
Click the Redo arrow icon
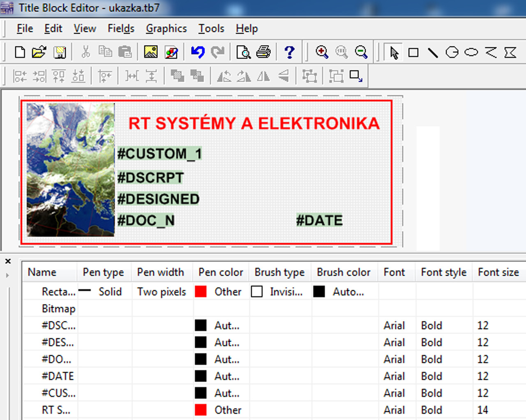[x=218, y=52]
